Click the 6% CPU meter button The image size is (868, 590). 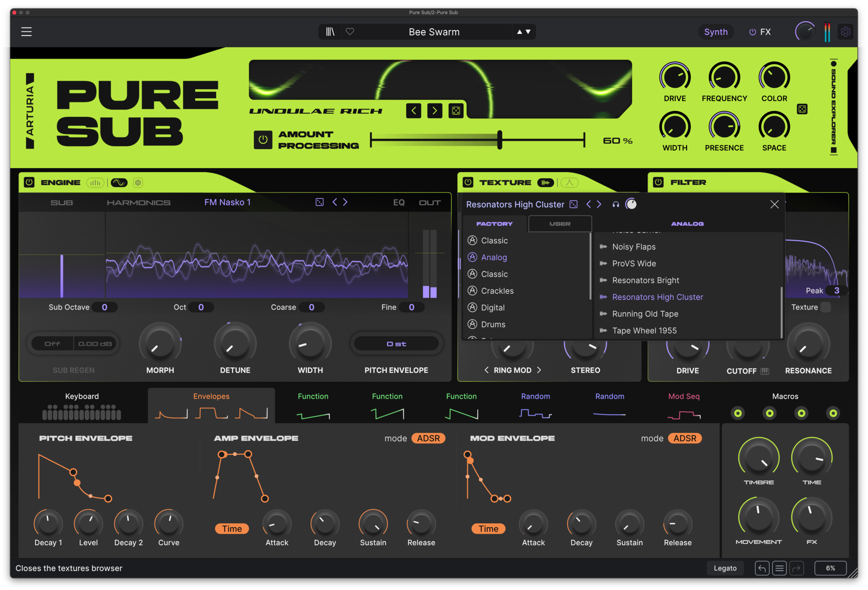[830, 568]
